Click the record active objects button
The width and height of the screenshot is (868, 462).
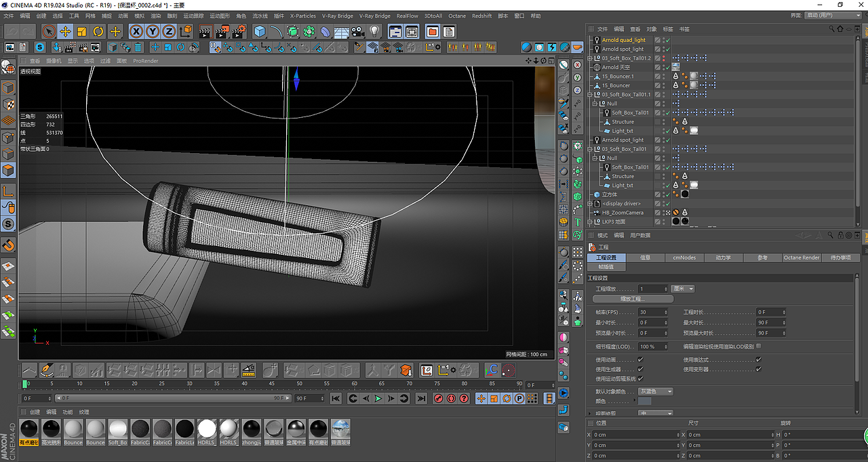(438, 399)
